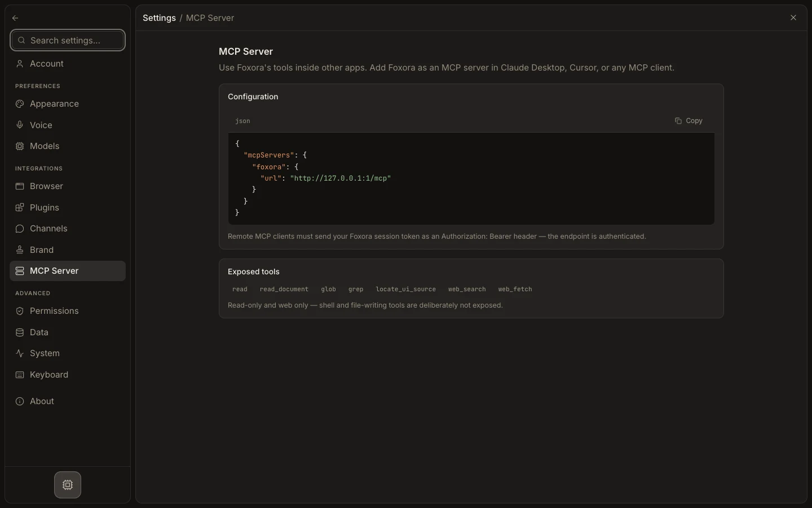Open Data settings

[68, 332]
